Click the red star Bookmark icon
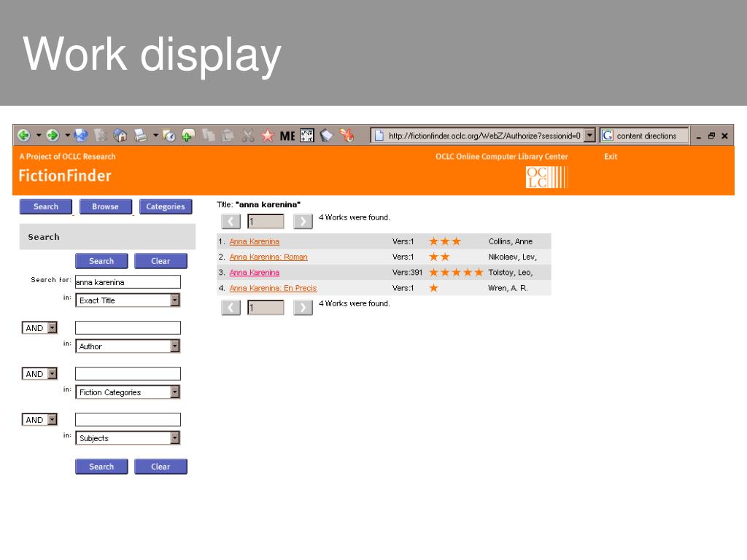The width and height of the screenshot is (747, 560). (x=268, y=136)
